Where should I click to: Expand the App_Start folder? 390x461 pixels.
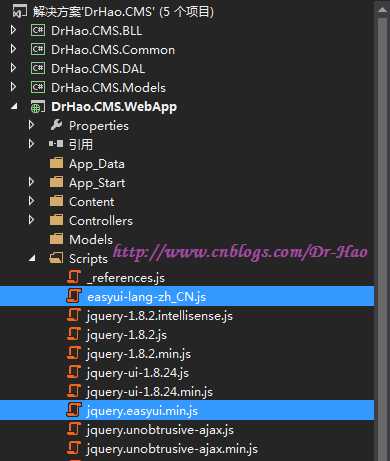coord(32,182)
